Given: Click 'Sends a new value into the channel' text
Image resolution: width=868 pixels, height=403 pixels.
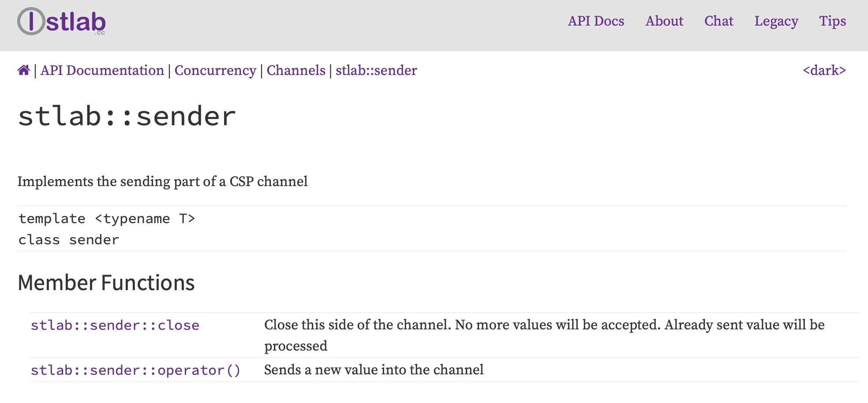Looking at the screenshot, I should [x=374, y=370].
